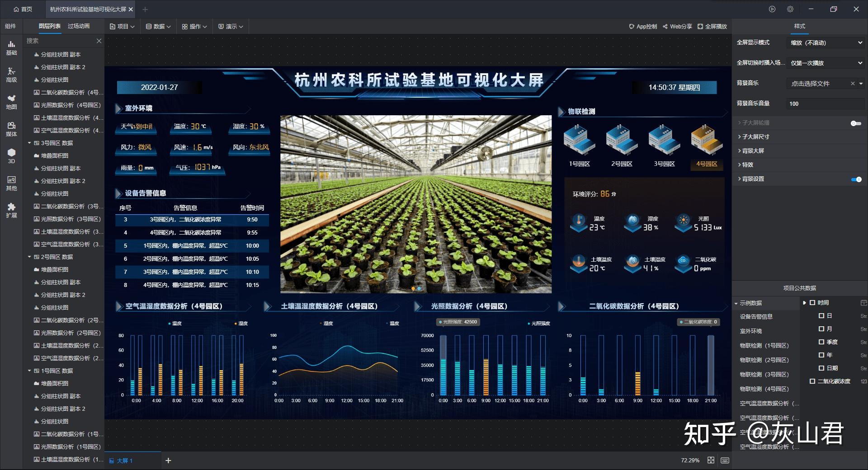The width and height of the screenshot is (868, 470).
Task: Click the 二氧化碳 CO2 icon in environment panel
Action: click(683, 263)
